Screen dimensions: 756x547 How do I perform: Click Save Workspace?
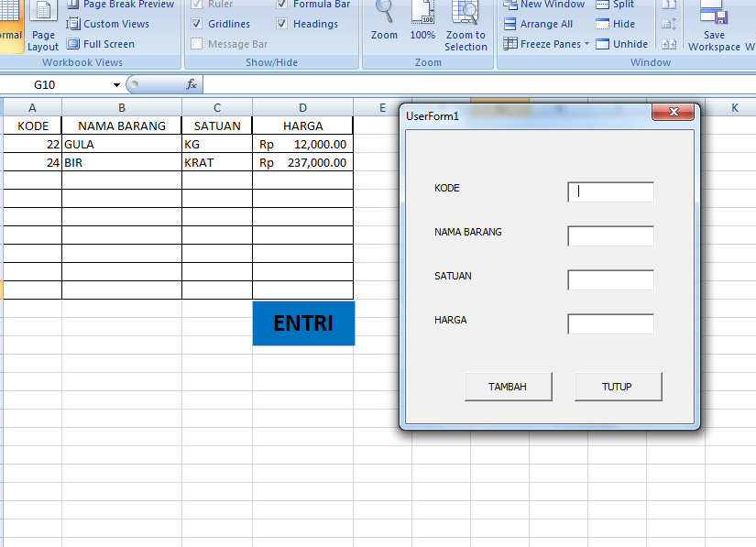tap(714, 27)
